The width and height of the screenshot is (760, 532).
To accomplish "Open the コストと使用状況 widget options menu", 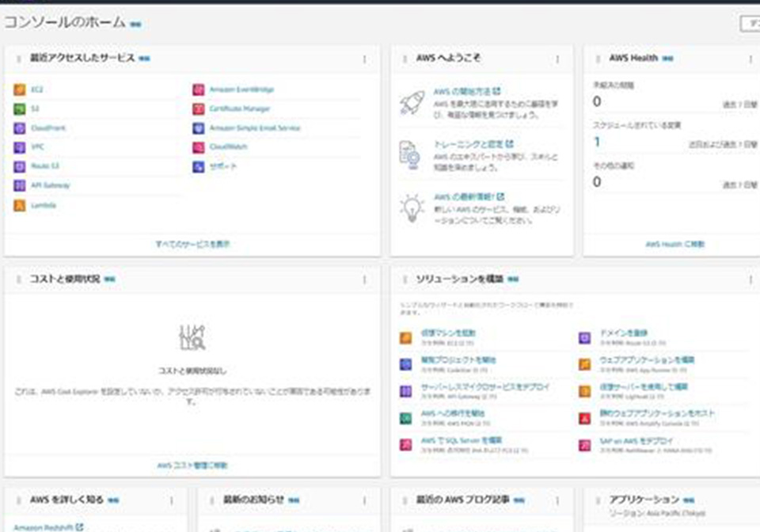I will tap(364, 279).
